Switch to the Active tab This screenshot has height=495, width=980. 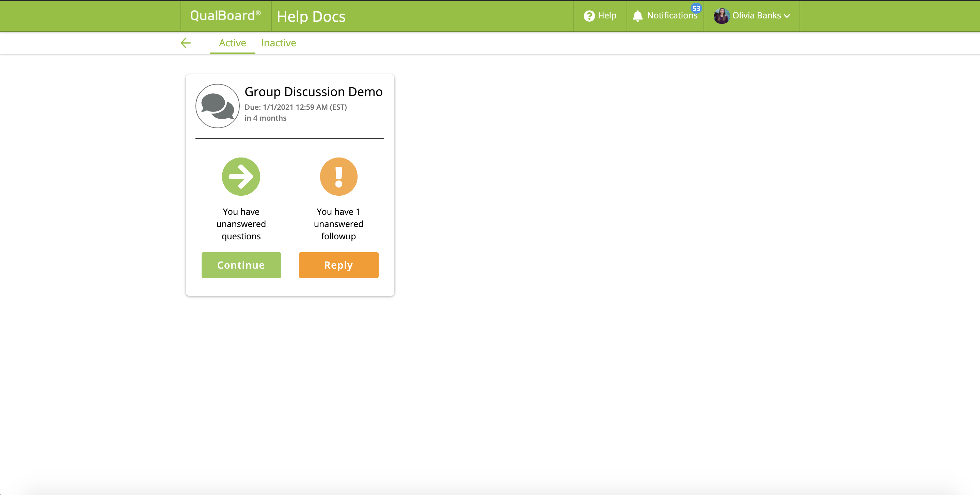(232, 43)
